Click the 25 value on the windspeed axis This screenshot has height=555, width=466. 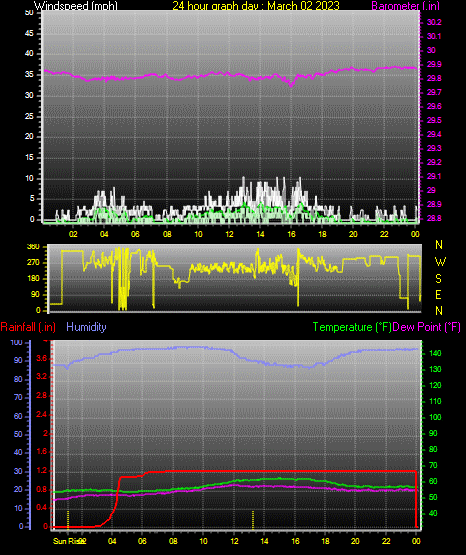pyautogui.click(x=29, y=116)
